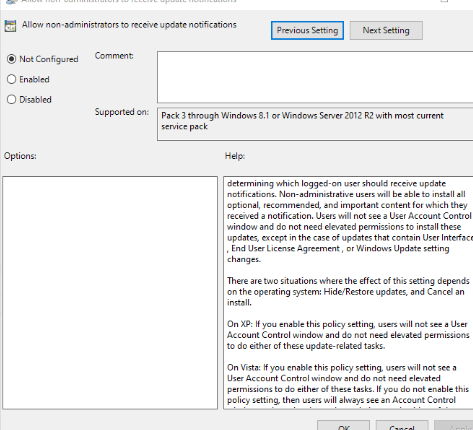This screenshot has width=473, height=430.
Task: Click the Supported on text field
Action: (x=315, y=124)
